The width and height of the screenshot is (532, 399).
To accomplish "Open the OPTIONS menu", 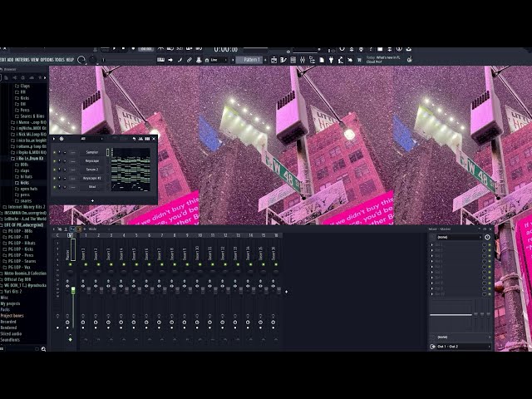I will pos(47,60).
